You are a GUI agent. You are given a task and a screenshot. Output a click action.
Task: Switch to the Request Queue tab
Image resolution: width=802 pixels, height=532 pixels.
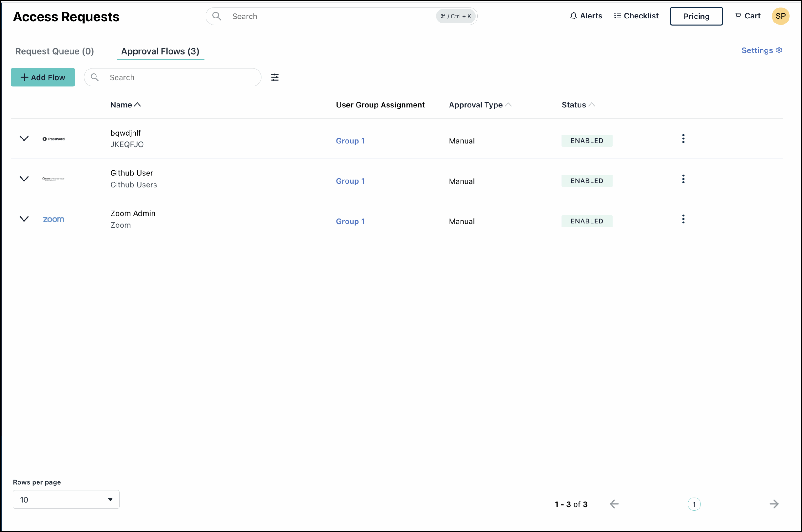[x=55, y=51]
